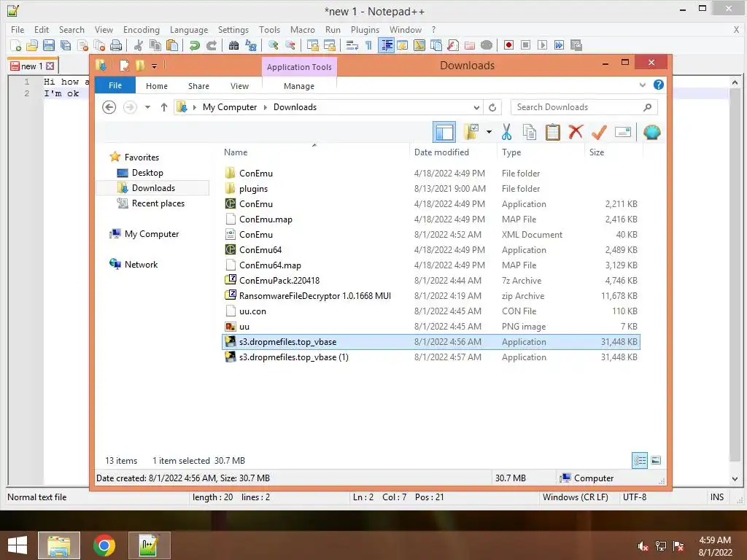The image size is (747, 560).
Task: Click the Print icon in Notepad++ toolbar
Action: [116, 45]
